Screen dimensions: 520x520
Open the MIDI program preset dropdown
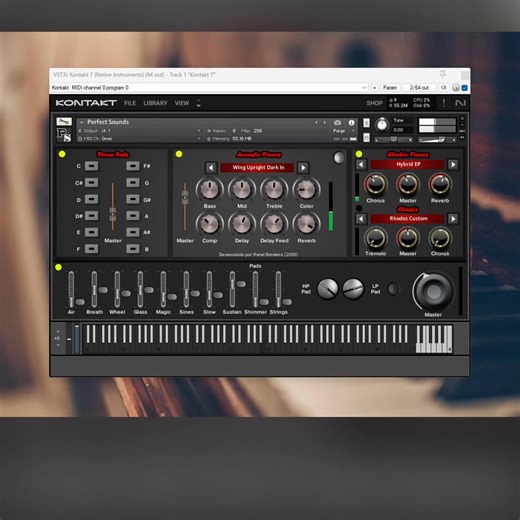coord(364,88)
